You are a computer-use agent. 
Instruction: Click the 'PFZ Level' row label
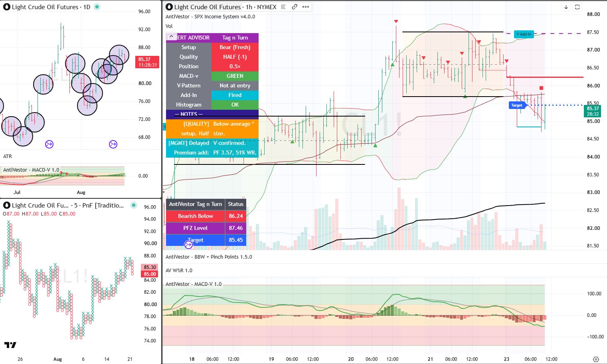coord(196,228)
